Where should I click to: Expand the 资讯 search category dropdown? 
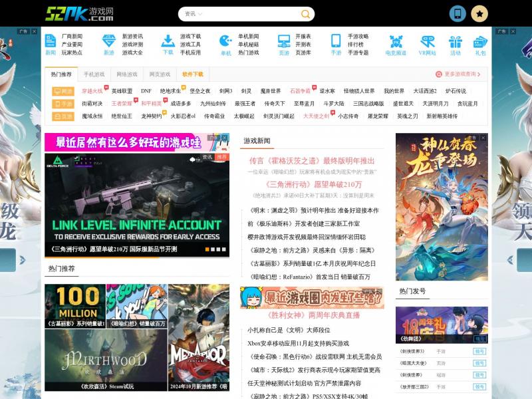click(194, 14)
